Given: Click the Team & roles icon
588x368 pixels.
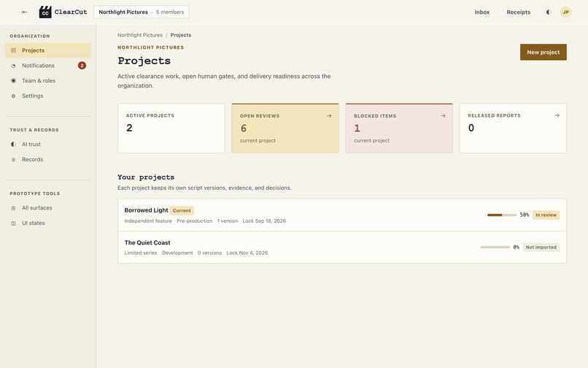Looking at the screenshot, I should tap(14, 81).
